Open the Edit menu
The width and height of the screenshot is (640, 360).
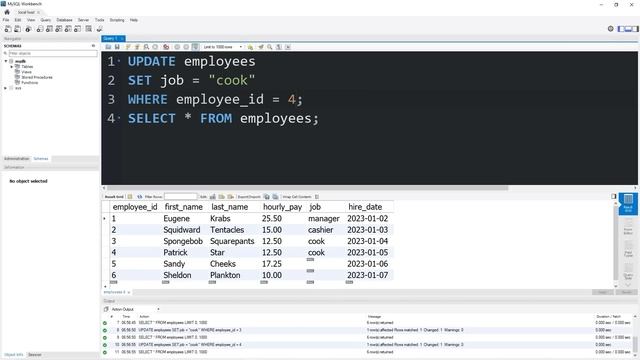click(18, 20)
